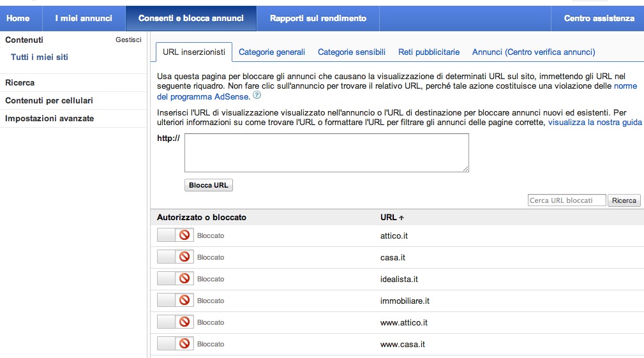Switch to the Categorie sensibili tab
The height and width of the screenshot is (358, 644).
[352, 52]
